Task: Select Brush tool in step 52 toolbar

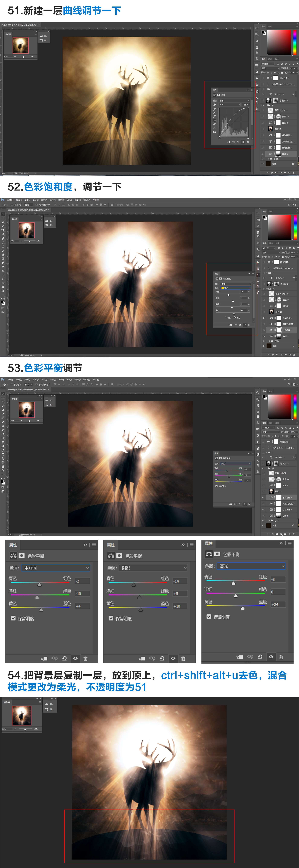Action: coord(3,242)
